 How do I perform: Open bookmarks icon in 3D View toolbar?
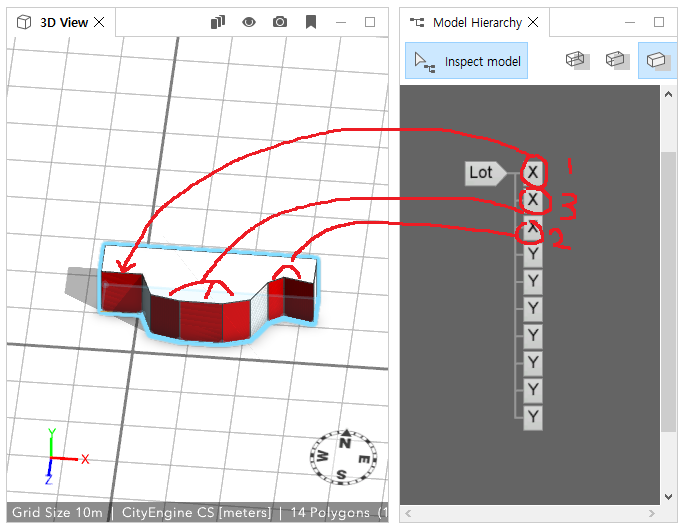point(311,22)
